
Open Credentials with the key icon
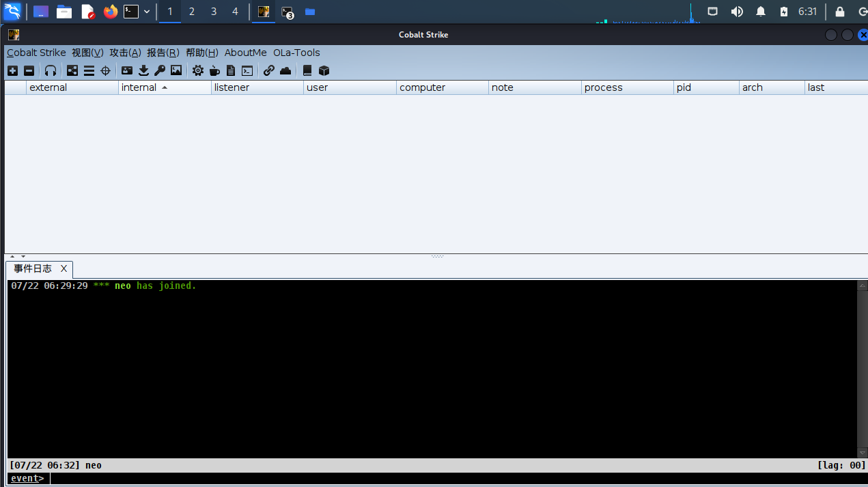coord(160,70)
